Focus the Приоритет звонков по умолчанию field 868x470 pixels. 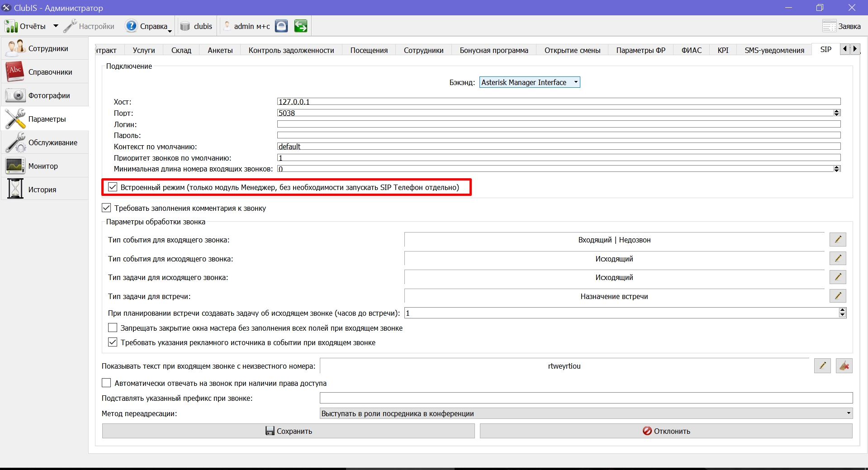(559, 157)
